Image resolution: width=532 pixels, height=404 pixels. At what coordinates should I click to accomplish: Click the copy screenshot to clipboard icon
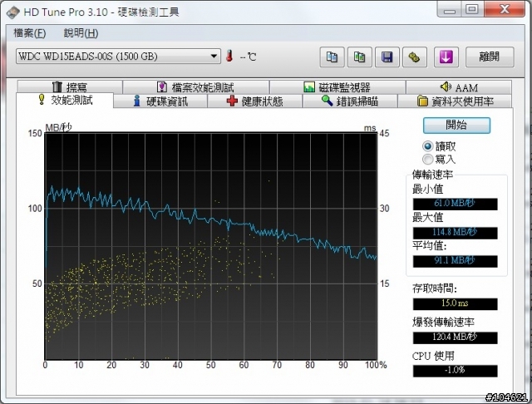click(360, 57)
